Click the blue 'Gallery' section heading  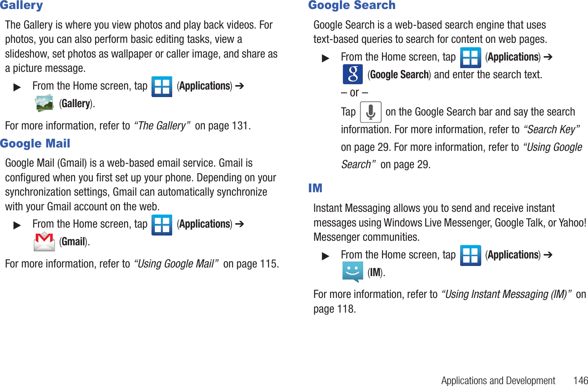pos(21,5)
